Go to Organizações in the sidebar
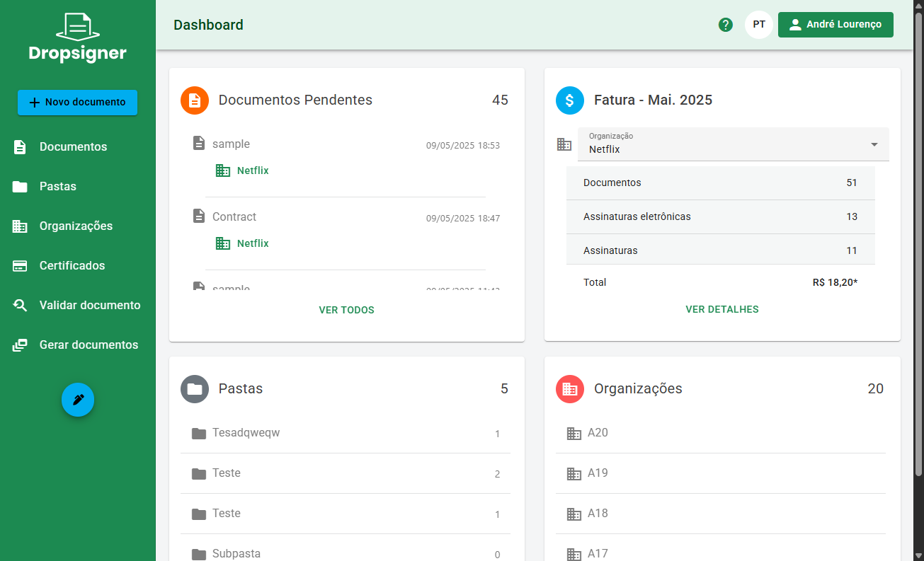 point(78,226)
